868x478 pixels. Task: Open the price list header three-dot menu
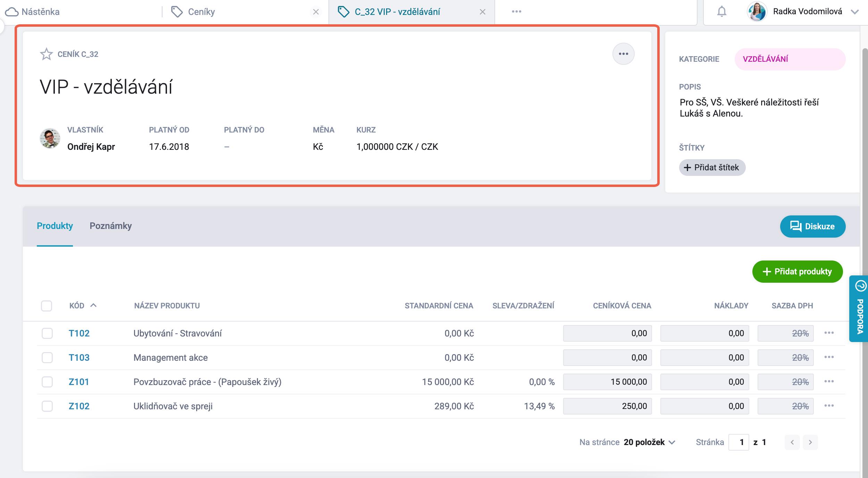point(623,54)
